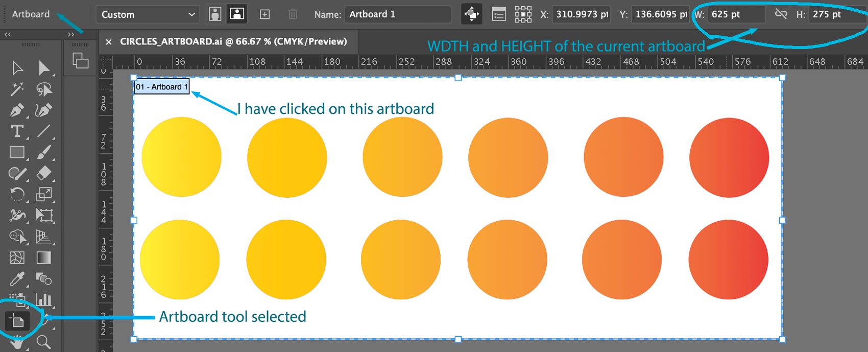Click the Rearrange All artboards grid icon
This screenshot has height=352, width=868.
(x=523, y=14)
